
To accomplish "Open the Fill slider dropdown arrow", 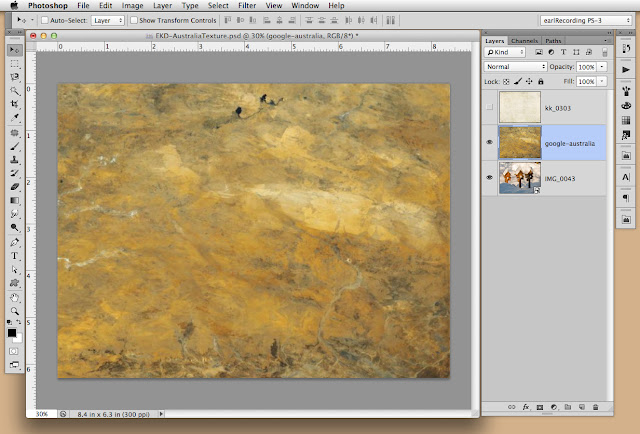I will coord(602,81).
